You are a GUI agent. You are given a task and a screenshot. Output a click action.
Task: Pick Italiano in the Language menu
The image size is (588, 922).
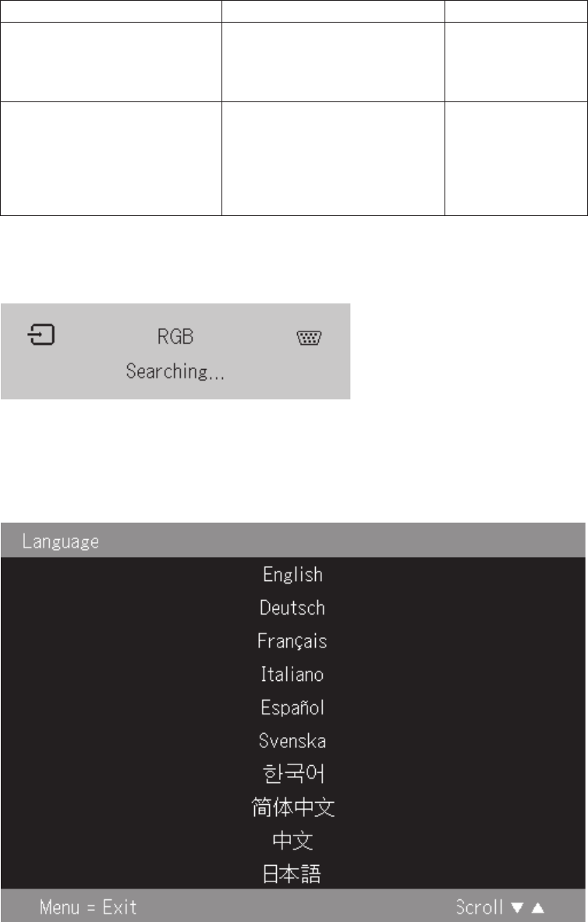292,674
